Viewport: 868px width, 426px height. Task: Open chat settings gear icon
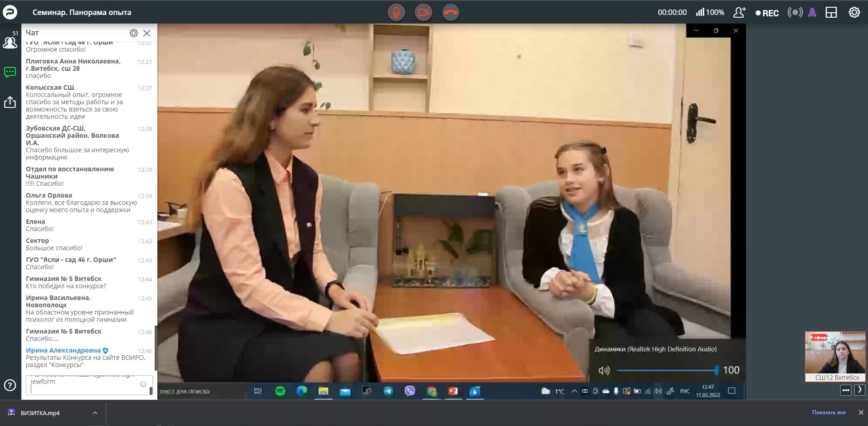click(133, 33)
